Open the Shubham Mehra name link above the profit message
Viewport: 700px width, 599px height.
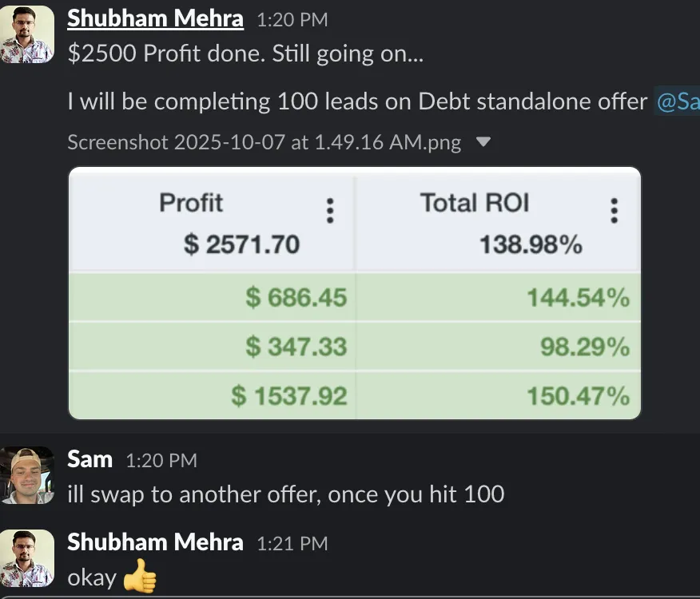(x=155, y=18)
